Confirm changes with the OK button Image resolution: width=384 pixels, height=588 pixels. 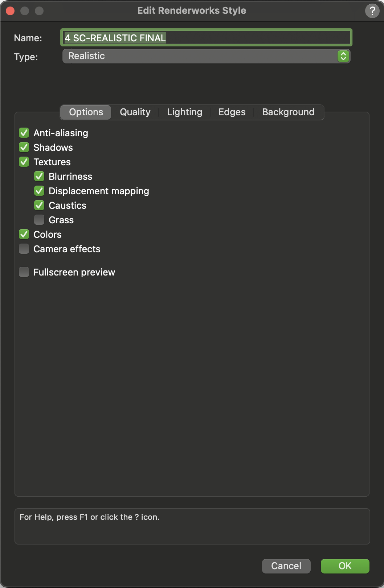point(344,566)
